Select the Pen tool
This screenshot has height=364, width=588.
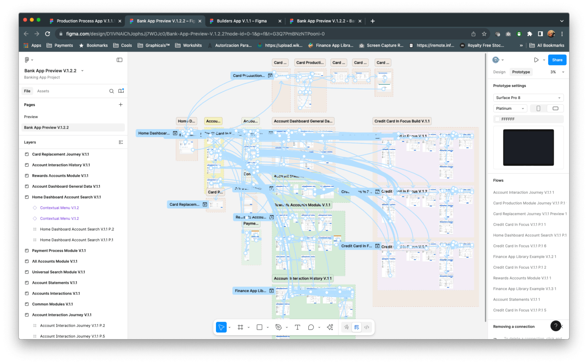pyautogui.click(x=279, y=327)
